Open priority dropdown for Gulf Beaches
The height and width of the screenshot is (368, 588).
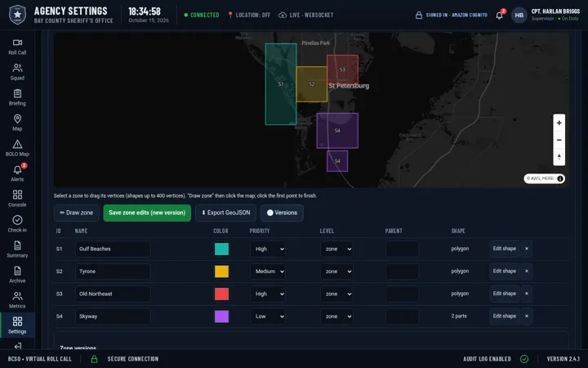[268, 249]
